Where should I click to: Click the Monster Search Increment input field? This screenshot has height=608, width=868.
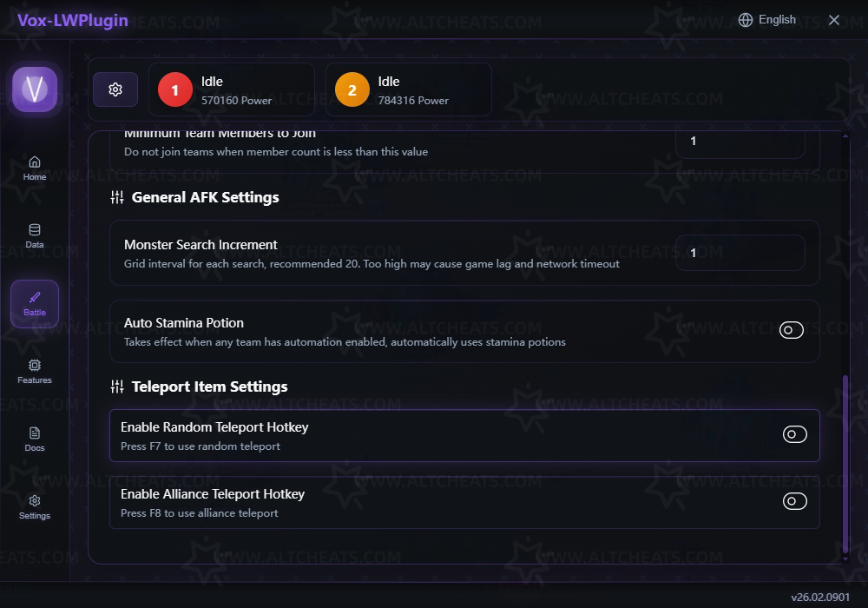pyautogui.click(x=740, y=253)
